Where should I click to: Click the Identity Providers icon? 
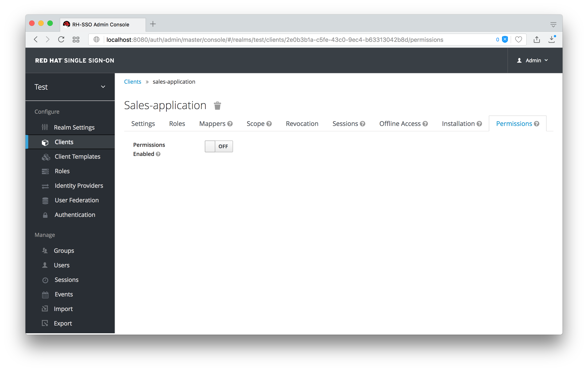[x=46, y=185]
